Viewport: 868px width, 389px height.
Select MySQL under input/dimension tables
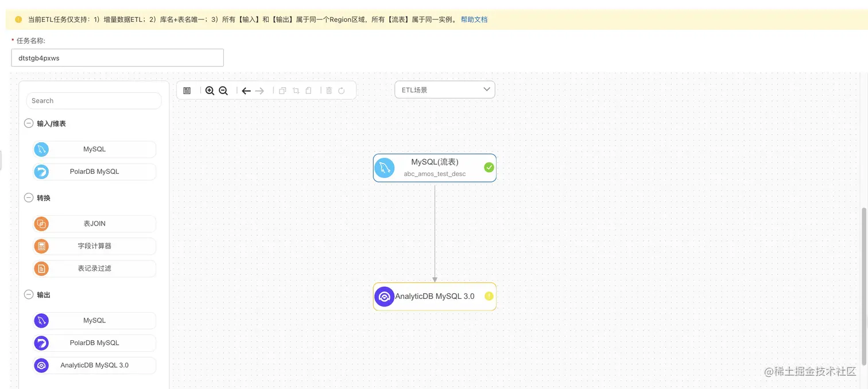tap(95, 149)
